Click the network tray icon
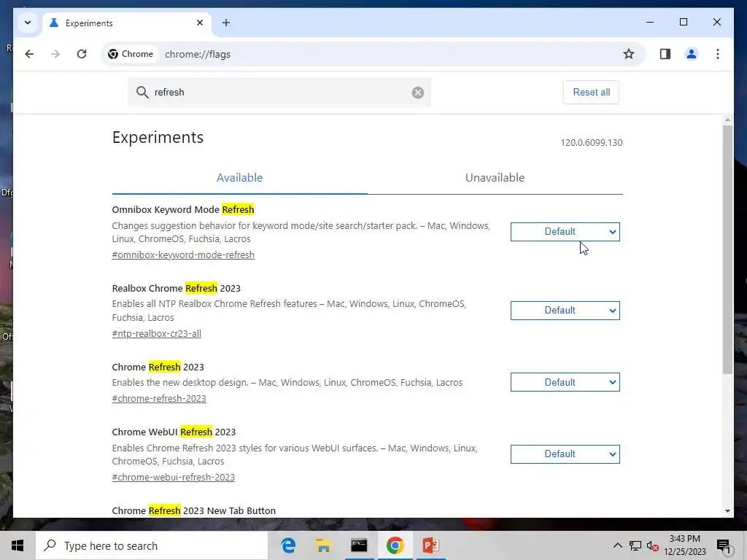This screenshot has width=747, height=560. click(x=635, y=545)
